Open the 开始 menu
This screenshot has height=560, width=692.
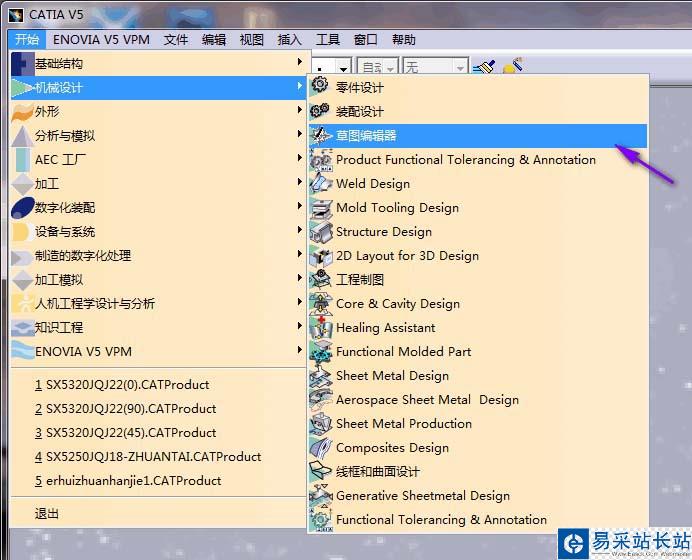pos(27,40)
